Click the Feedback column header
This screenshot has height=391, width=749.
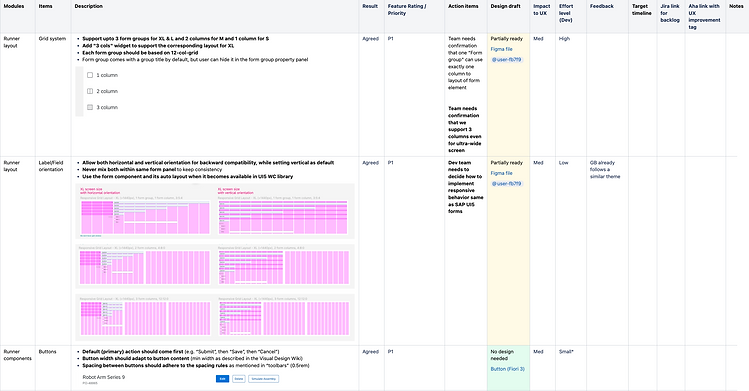(x=601, y=6)
